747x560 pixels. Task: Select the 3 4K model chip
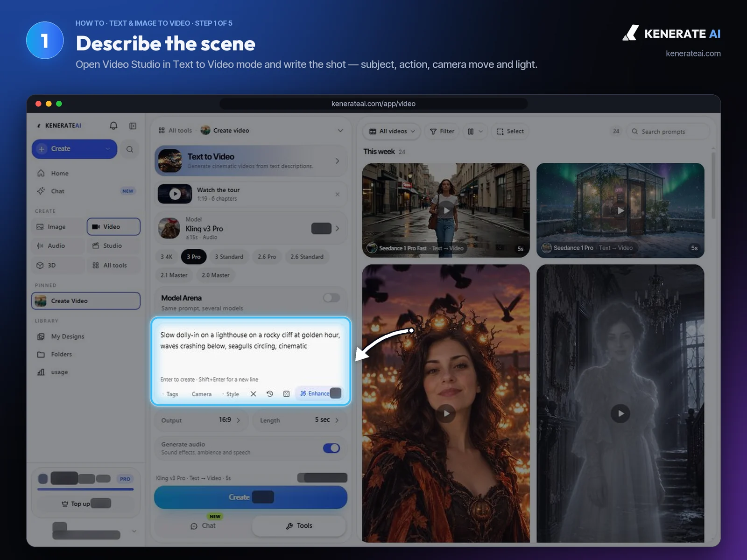pyautogui.click(x=167, y=257)
